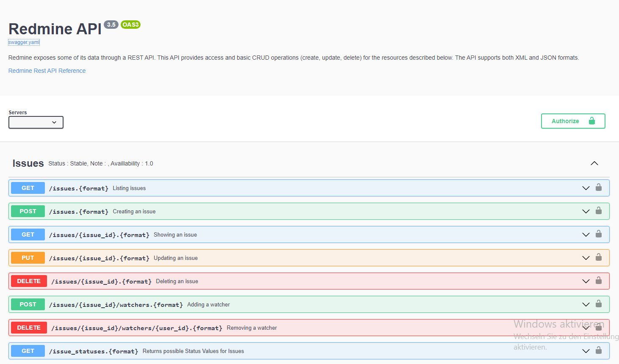This screenshot has height=364, width=619.
Task: Click 'Status : Stable' section description
Action: [x=101, y=163]
